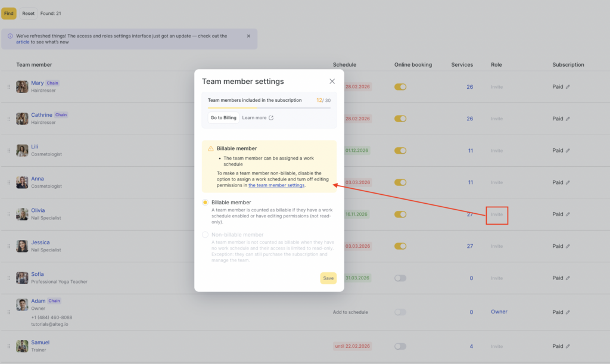The width and height of the screenshot is (610, 364).
Task: Click drag handle for Lili's row
Action: 8,151
